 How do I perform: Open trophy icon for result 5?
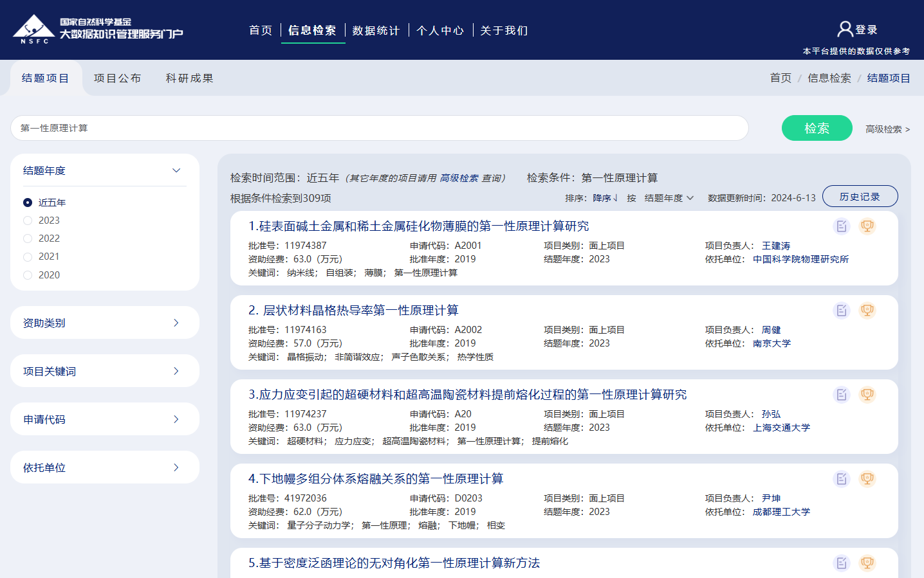point(867,563)
